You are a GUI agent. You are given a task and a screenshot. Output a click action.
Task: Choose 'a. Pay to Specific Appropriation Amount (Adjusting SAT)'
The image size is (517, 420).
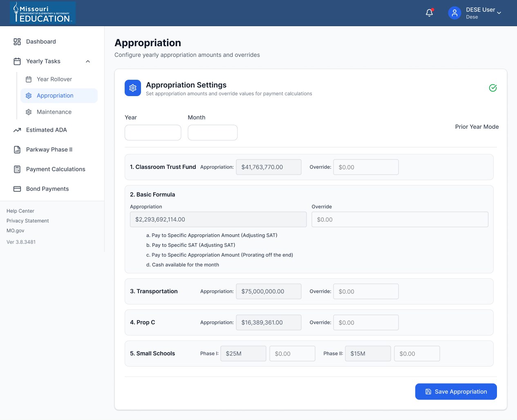(212, 236)
